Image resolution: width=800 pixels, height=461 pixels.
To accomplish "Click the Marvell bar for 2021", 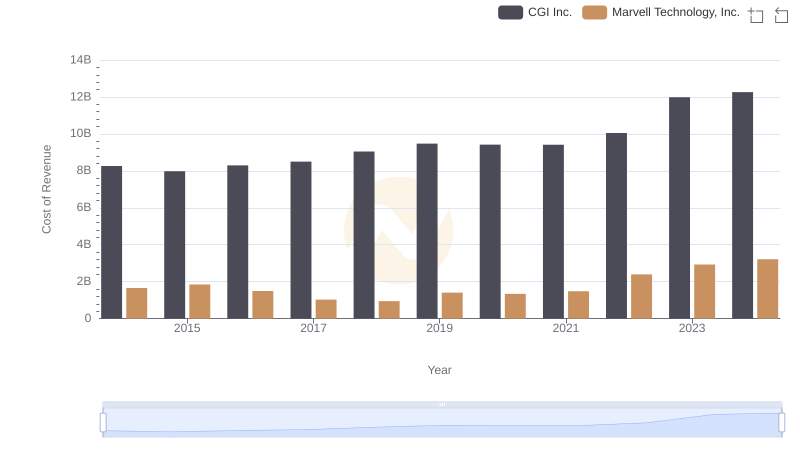I will click(578, 305).
